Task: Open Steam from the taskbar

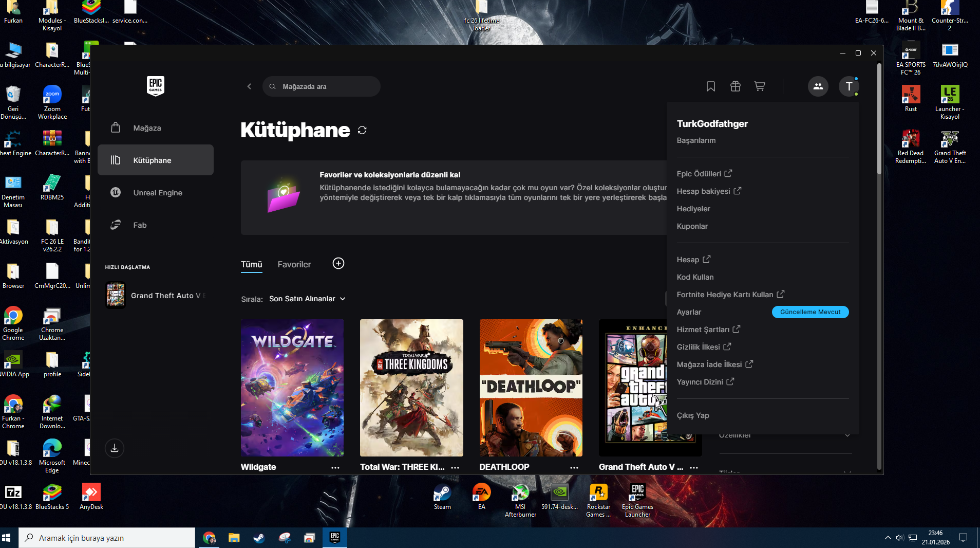Action: click(x=259, y=538)
